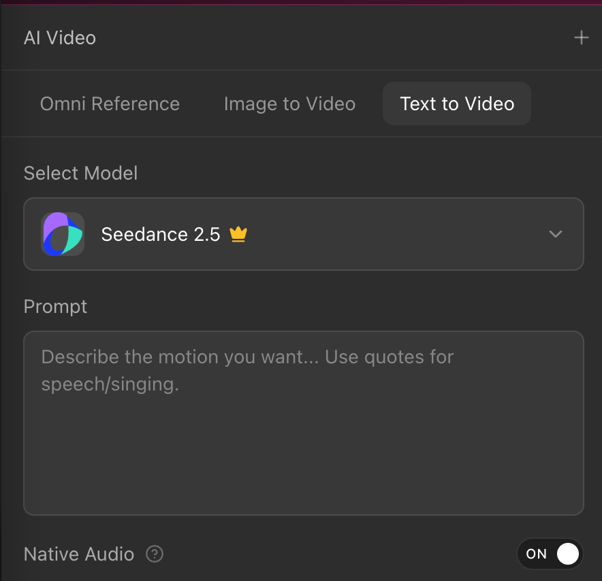Click the AI Video panel title
This screenshot has height=581, width=602.
60,38
